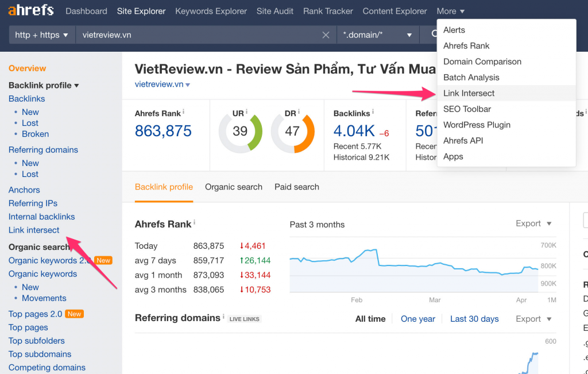Open Link intersect in the sidebar
Screen dimensions: 588x374
click(x=34, y=230)
